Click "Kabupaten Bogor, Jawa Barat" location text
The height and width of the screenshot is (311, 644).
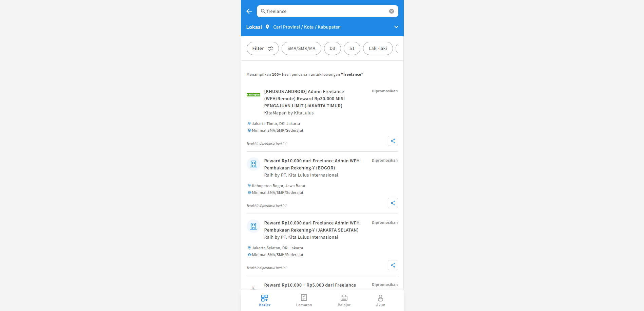click(279, 186)
